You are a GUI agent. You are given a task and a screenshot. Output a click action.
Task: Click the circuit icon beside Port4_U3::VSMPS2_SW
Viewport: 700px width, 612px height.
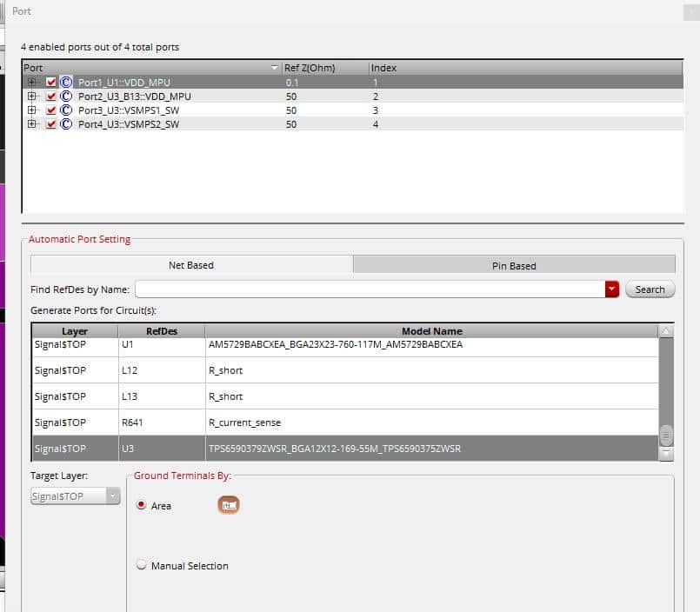(66, 124)
